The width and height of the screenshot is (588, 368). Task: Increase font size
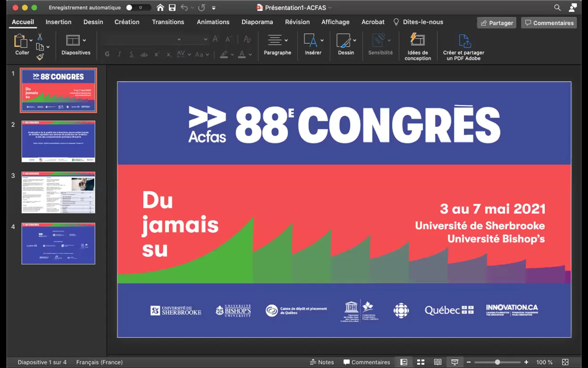pyautogui.click(x=215, y=39)
